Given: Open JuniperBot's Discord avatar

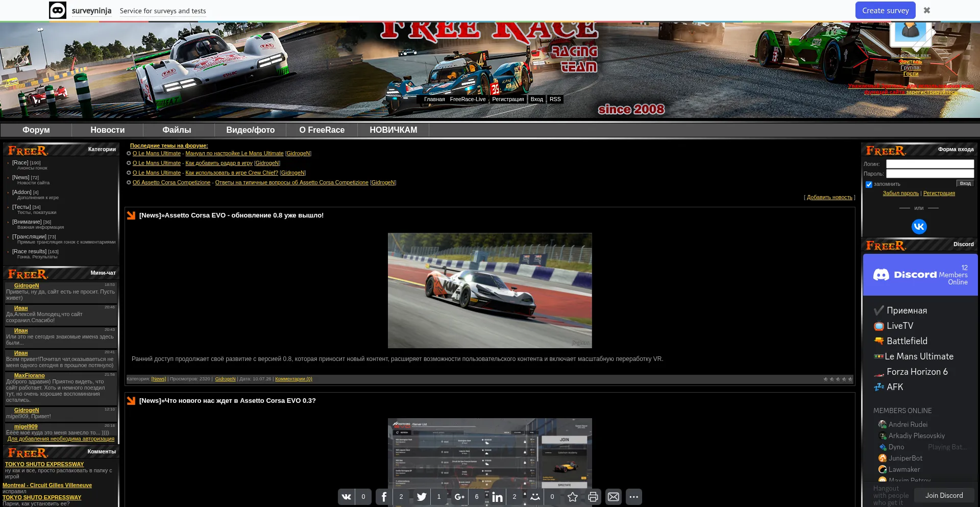Looking at the screenshot, I should coord(883,458).
